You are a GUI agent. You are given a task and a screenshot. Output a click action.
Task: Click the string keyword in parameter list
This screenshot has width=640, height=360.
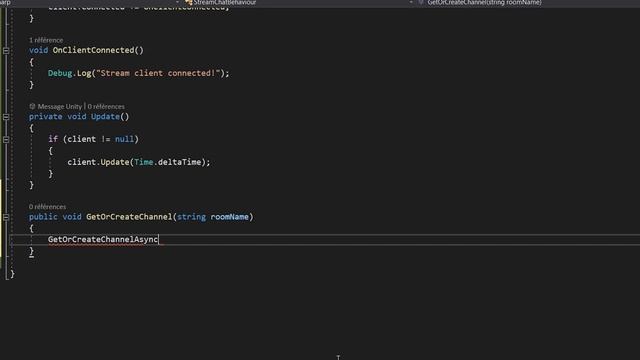[x=191, y=217]
